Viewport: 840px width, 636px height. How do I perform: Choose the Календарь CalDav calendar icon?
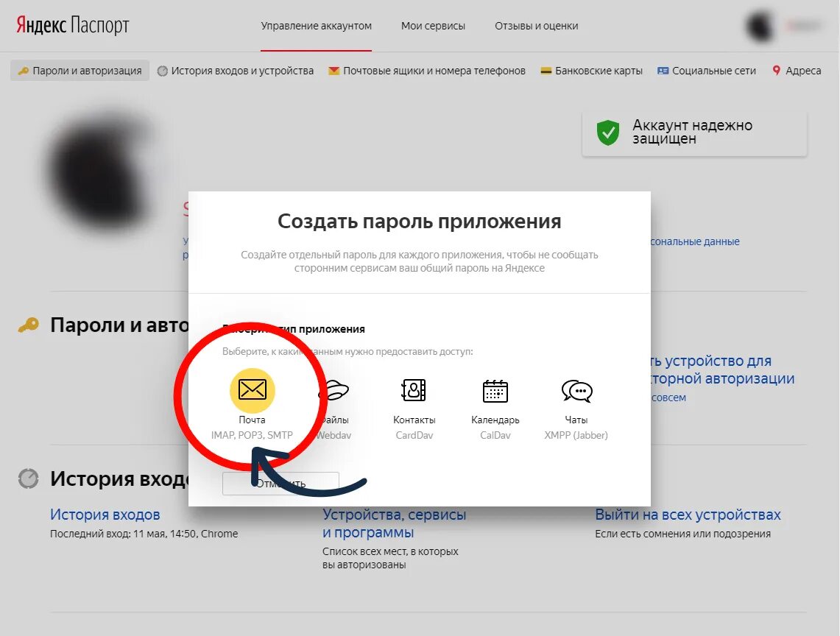click(x=495, y=391)
